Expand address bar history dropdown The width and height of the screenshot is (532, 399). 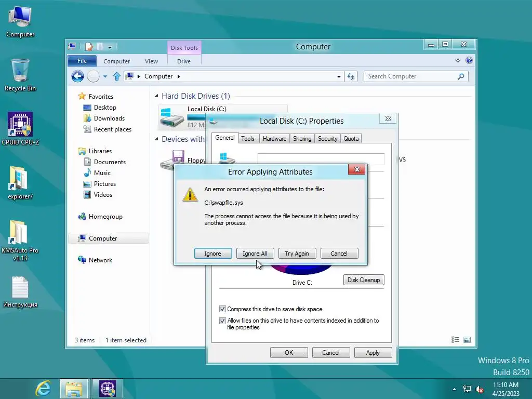[339, 77]
